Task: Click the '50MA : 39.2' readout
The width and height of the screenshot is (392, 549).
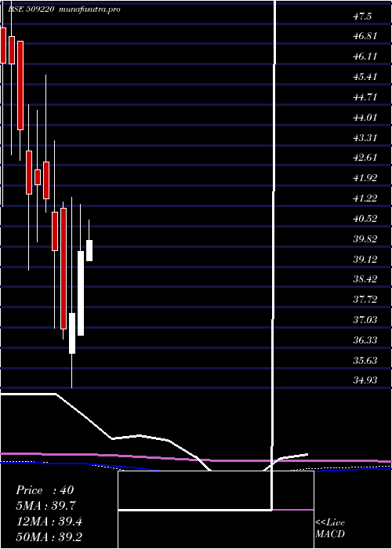Action: tap(49, 537)
